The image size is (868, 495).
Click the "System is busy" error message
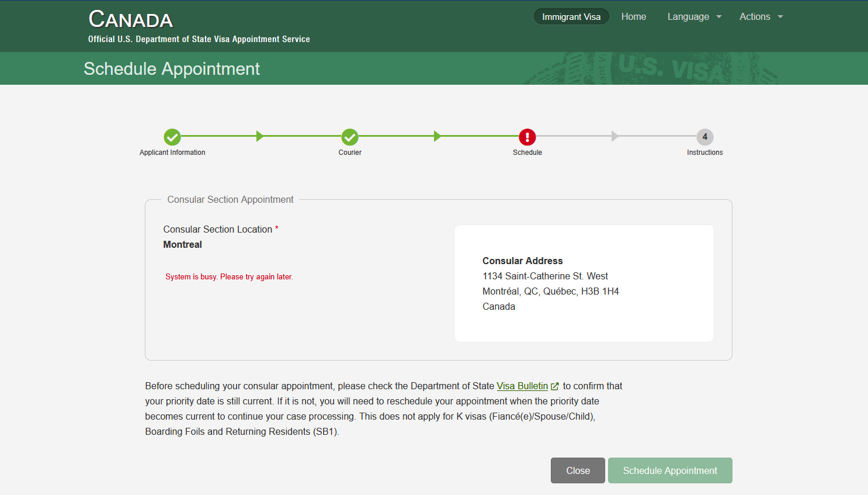pyautogui.click(x=229, y=277)
